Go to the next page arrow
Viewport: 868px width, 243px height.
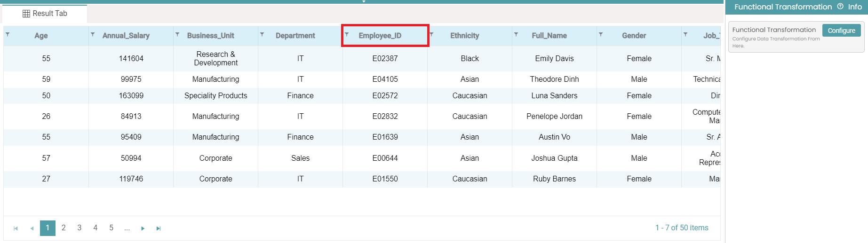point(143,228)
